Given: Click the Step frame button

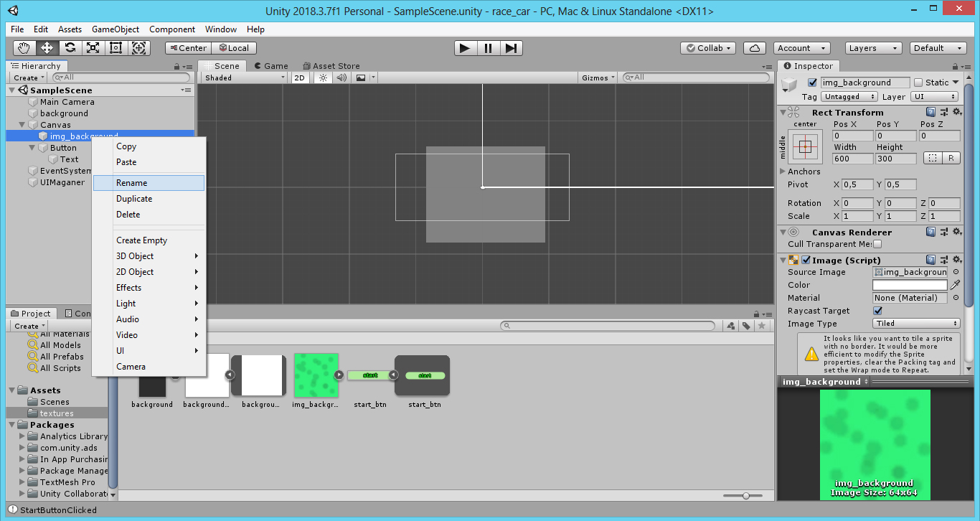Looking at the screenshot, I should [x=511, y=48].
